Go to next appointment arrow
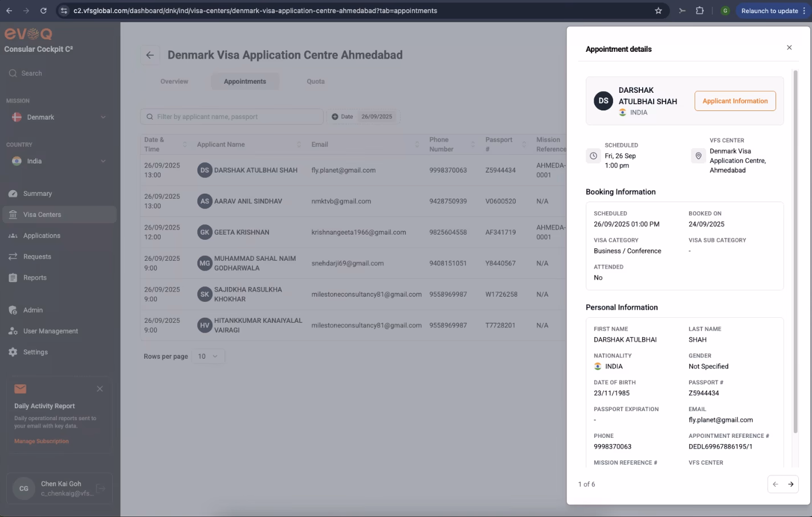 coord(791,484)
